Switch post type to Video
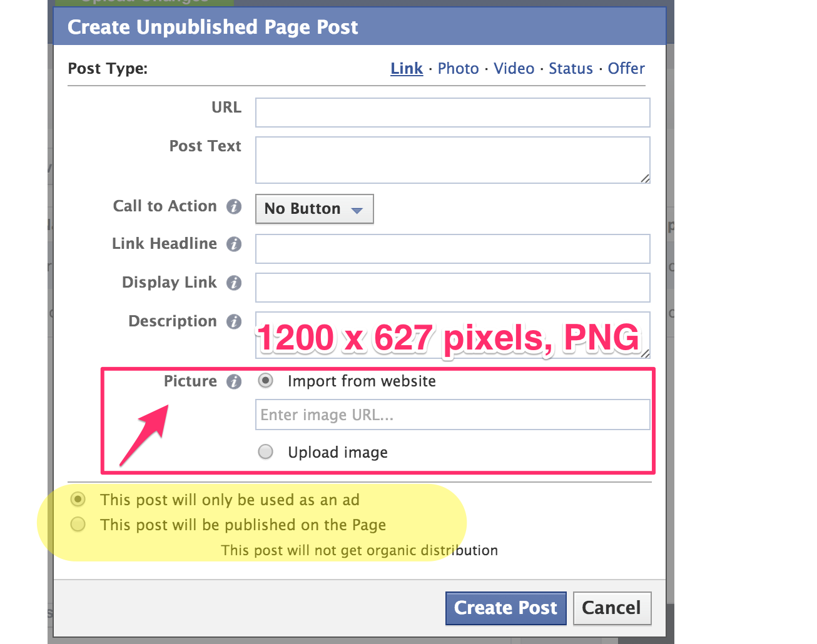 click(x=514, y=69)
